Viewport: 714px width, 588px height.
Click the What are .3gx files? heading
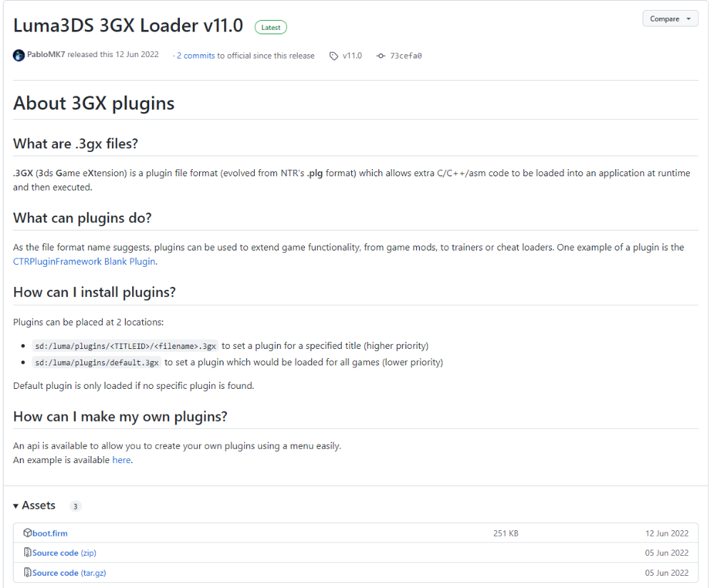76,144
